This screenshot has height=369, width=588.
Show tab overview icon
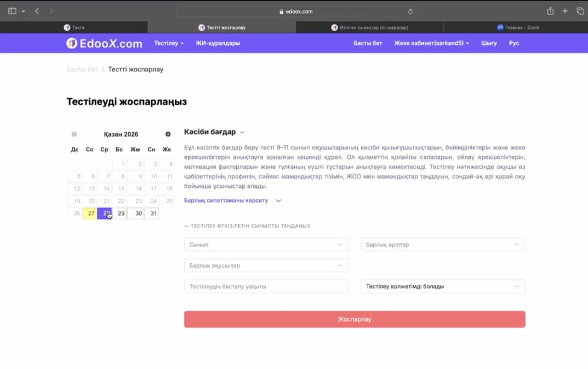[x=580, y=11]
